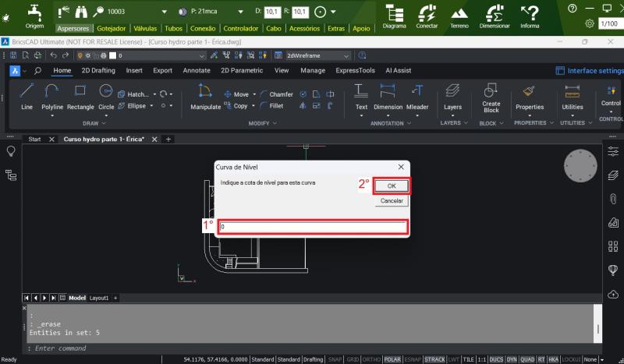Confirm with OK in Curva de Nível dialog
624x364 pixels.
point(392,186)
